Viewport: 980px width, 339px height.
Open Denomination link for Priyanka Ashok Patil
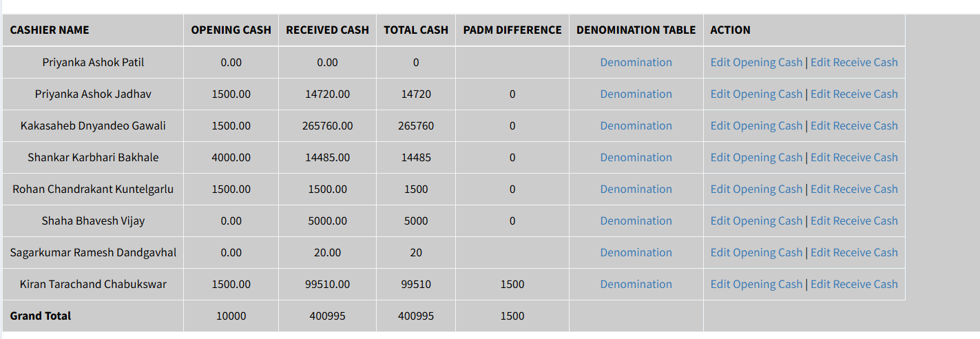[636, 62]
